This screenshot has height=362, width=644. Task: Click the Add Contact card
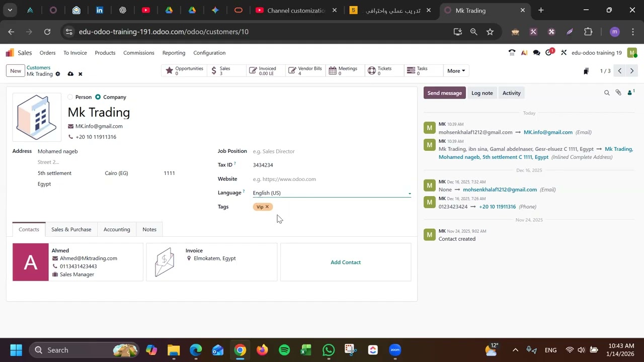click(x=346, y=262)
